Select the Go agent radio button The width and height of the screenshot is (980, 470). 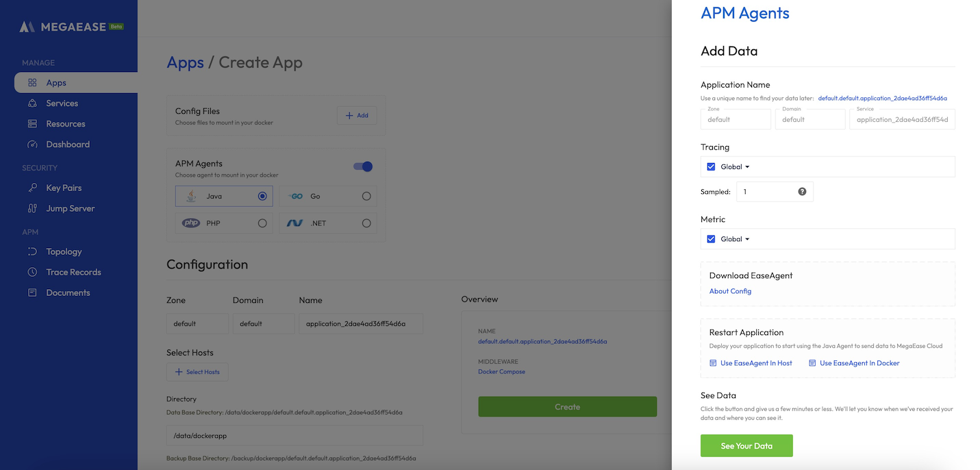click(366, 196)
